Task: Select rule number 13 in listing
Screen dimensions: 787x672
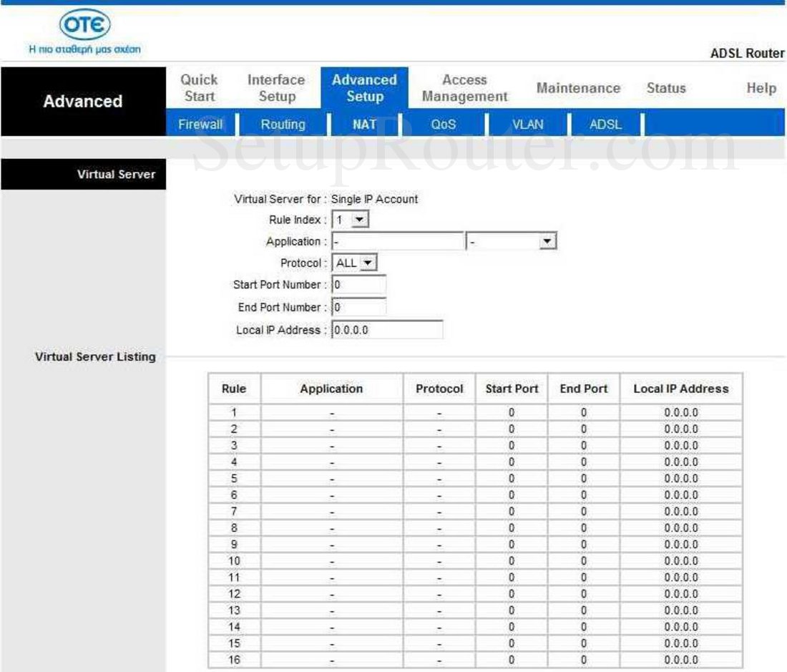Action: [234, 610]
